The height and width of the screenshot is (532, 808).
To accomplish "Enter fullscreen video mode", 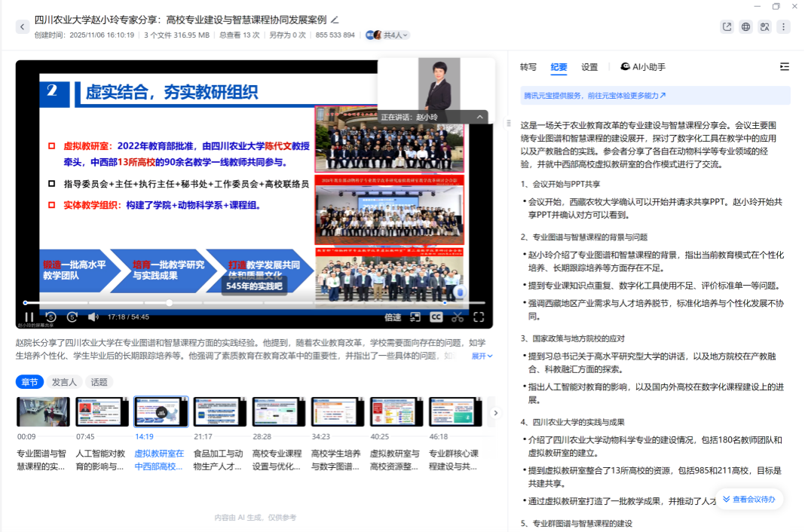I will coord(478,317).
